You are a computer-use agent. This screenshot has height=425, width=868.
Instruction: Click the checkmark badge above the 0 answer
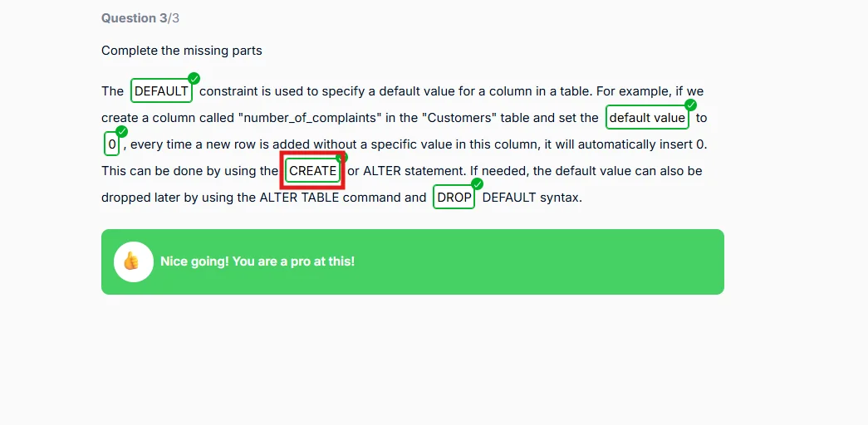point(122,131)
